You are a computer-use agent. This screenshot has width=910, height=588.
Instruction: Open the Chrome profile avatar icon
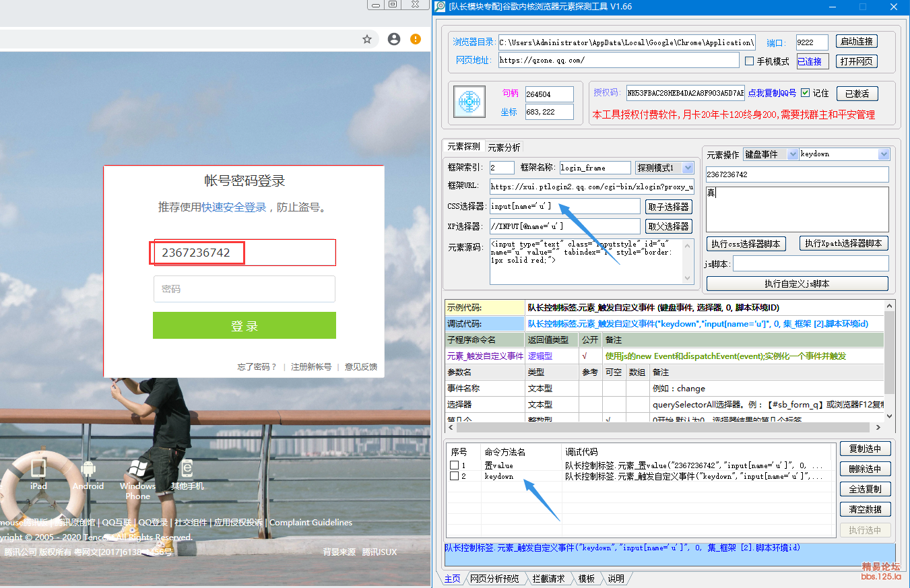tap(394, 39)
